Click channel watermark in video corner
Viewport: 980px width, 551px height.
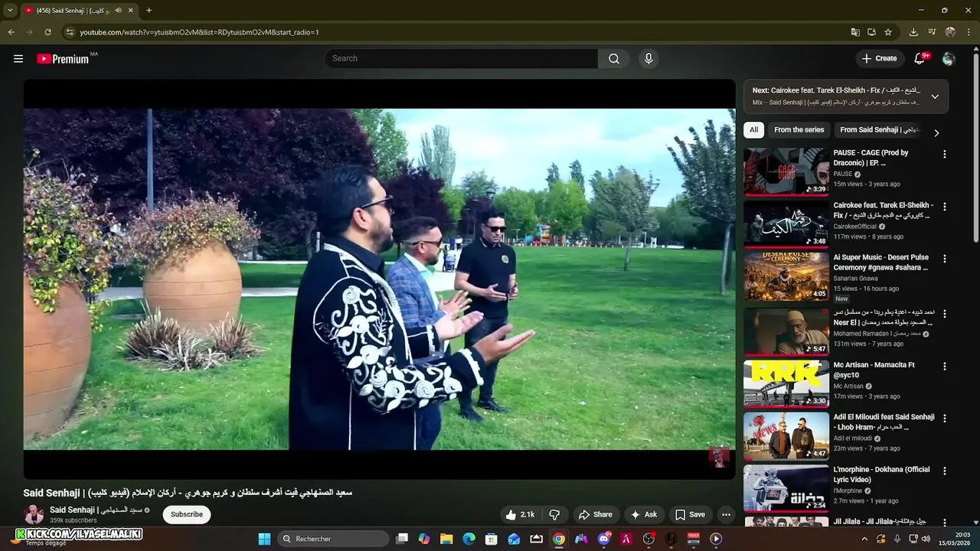(x=719, y=458)
